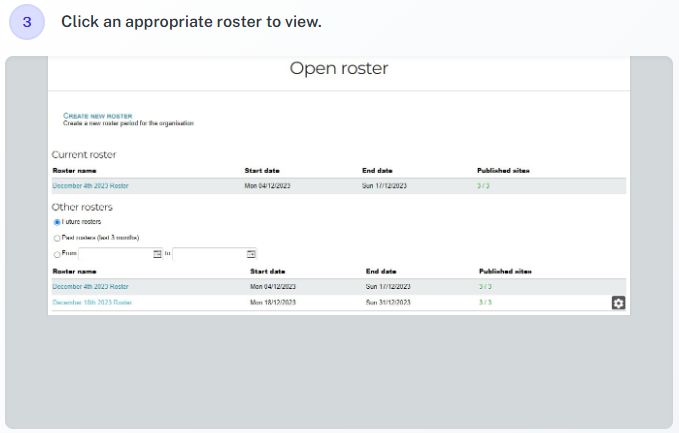The image size is (679, 433).
Task: Open the December 18th 2023 Roster
Action: point(92,302)
